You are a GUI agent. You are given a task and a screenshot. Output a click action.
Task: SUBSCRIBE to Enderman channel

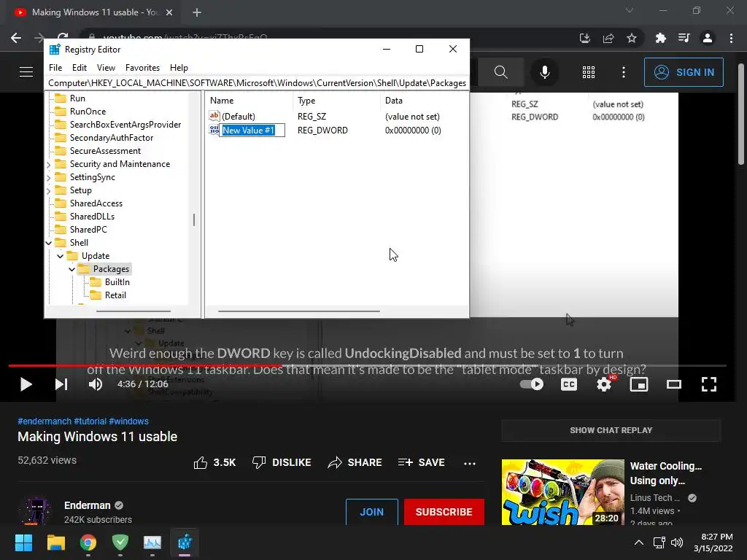click(x=444, y=512)
